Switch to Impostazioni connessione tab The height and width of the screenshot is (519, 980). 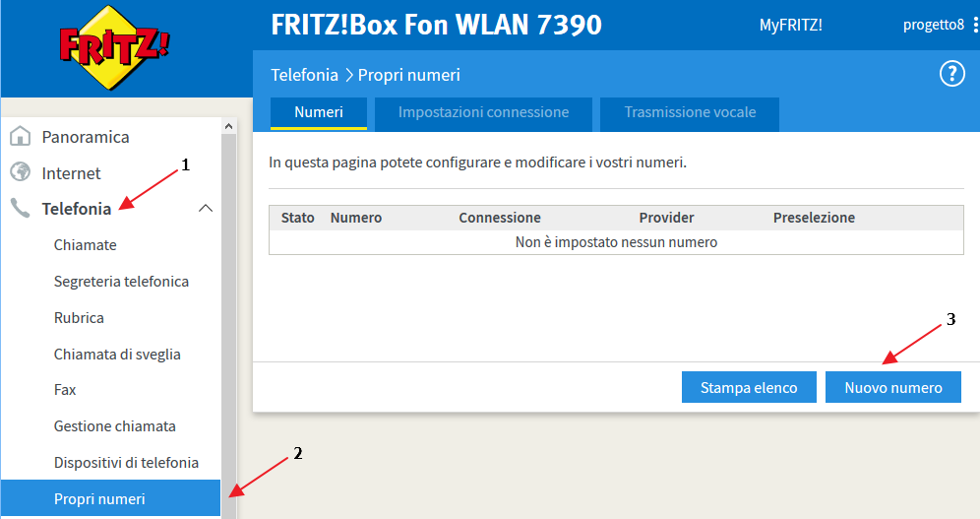coord(483,113)
